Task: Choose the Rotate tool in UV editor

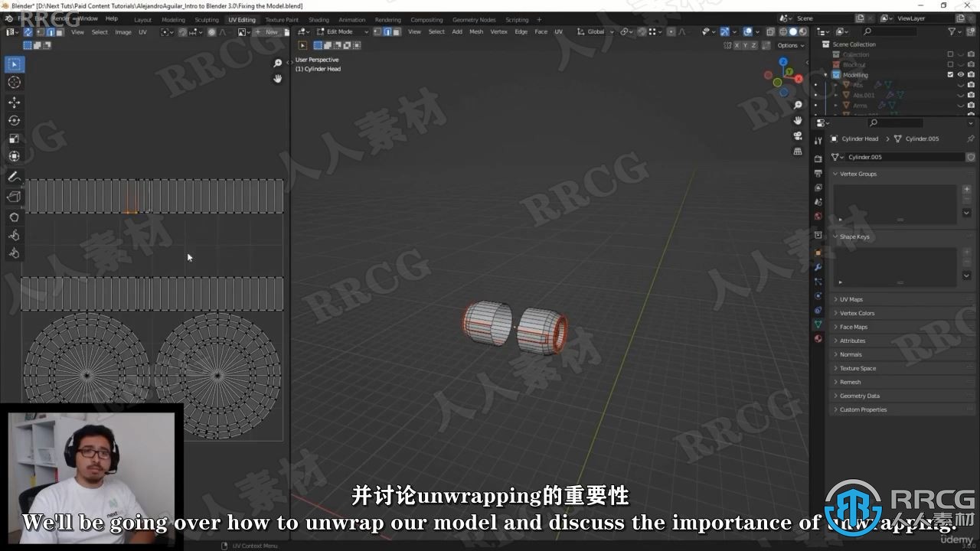Action: coord(14,120)
